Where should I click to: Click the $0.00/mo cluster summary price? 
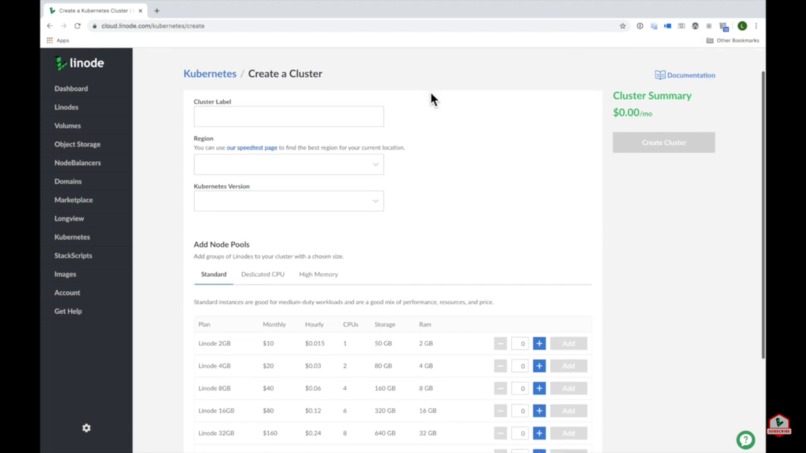[x=632, y=113]
